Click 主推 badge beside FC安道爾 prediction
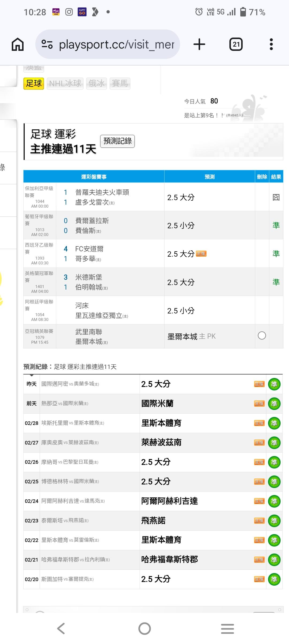Screen dimensions: 289x644 tap(201, 254)
